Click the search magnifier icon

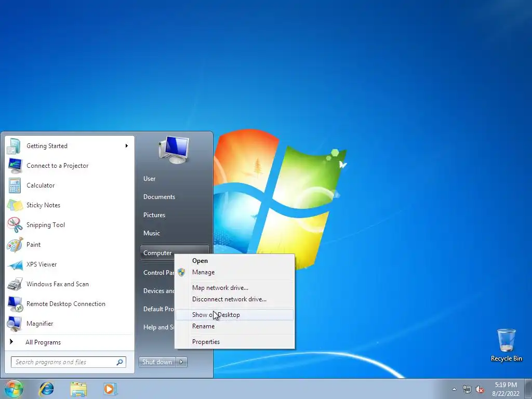pyautogui.click(x=120, y=362)
